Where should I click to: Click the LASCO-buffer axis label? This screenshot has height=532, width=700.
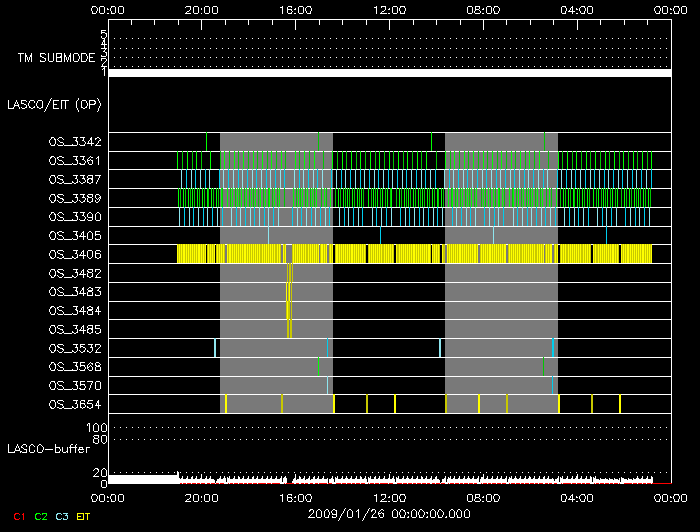[42, 449]
